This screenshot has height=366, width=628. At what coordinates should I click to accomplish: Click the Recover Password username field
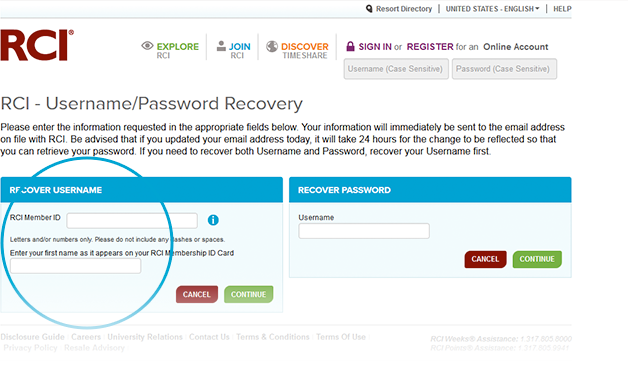(364, 231)
